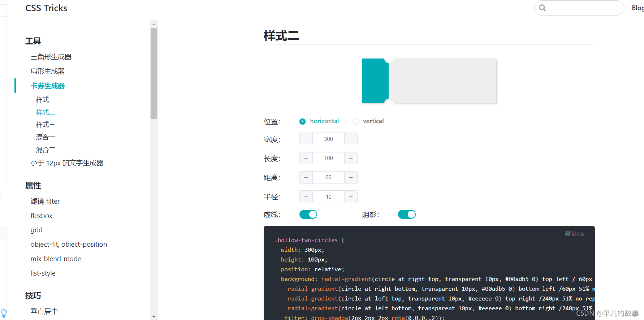Increase 长度 with the plus button
Image resolution: width=644 pixels, height=320 pixels.
(351, 158)
